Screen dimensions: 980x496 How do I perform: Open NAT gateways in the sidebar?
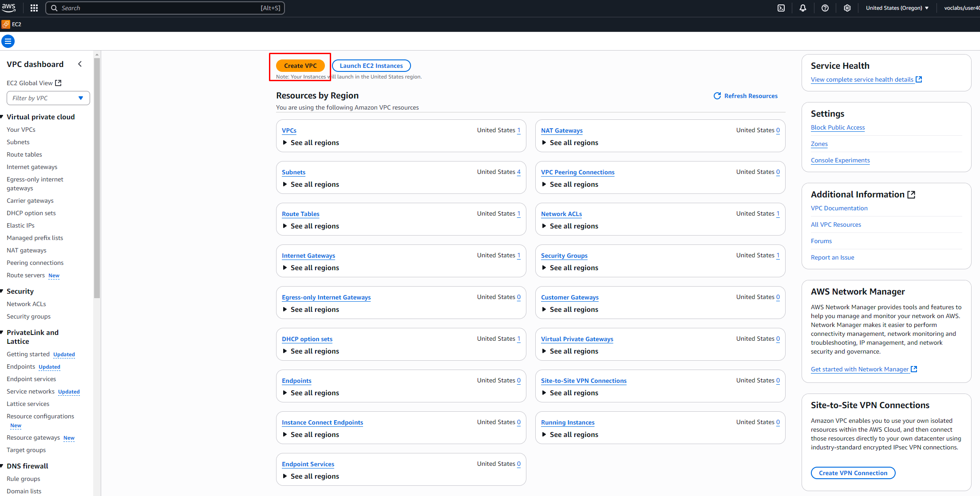click(26, 250)
